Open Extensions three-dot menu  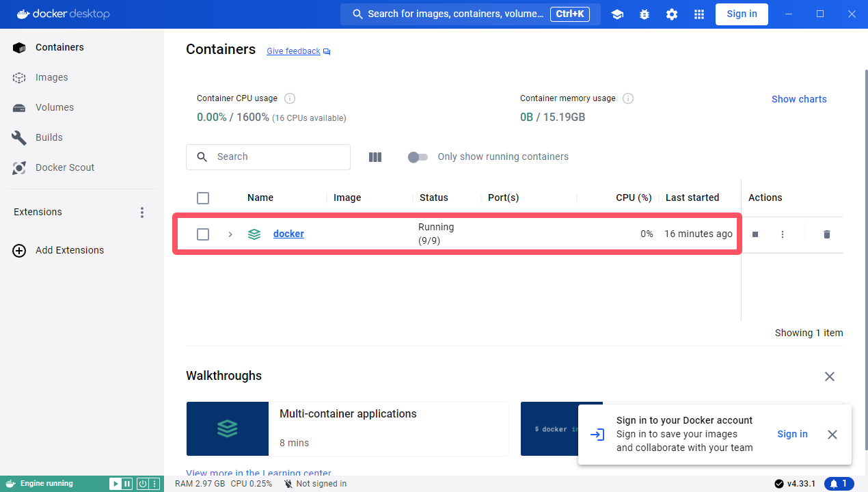pos(142,213)
